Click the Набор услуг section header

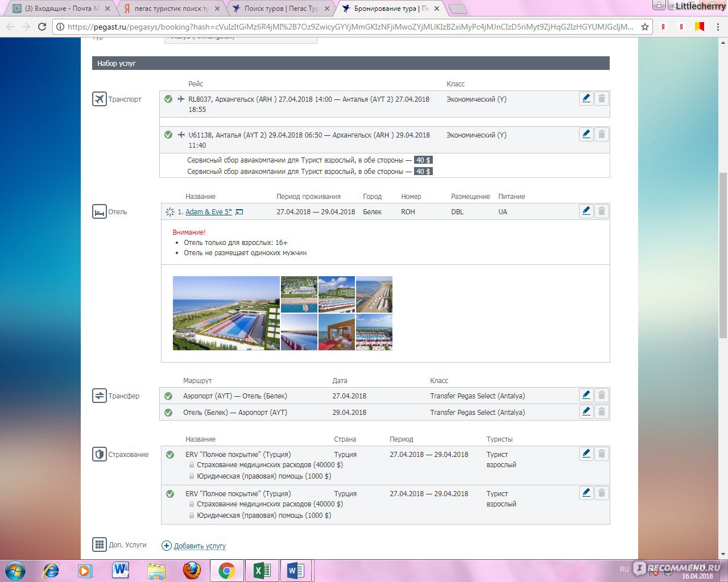coord(351,63)
